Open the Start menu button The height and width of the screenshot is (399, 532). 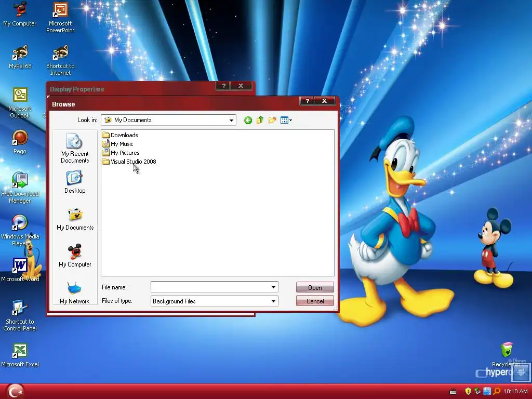coord(15,391)
